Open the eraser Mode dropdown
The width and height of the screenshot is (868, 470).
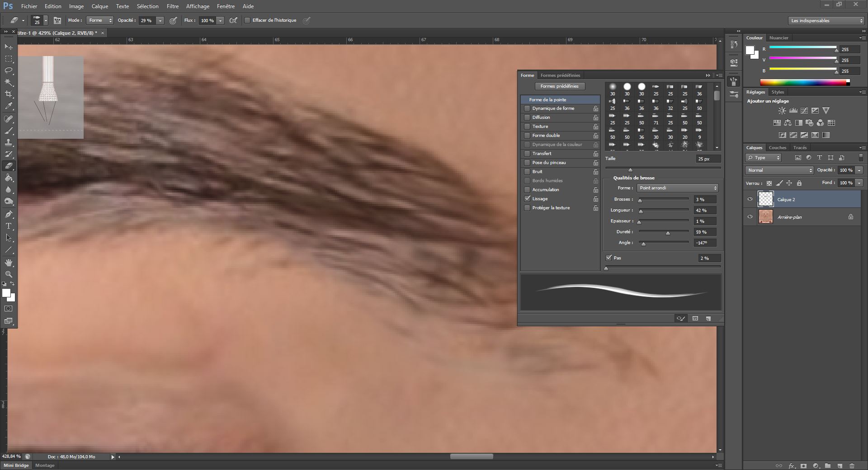(99, 20)
